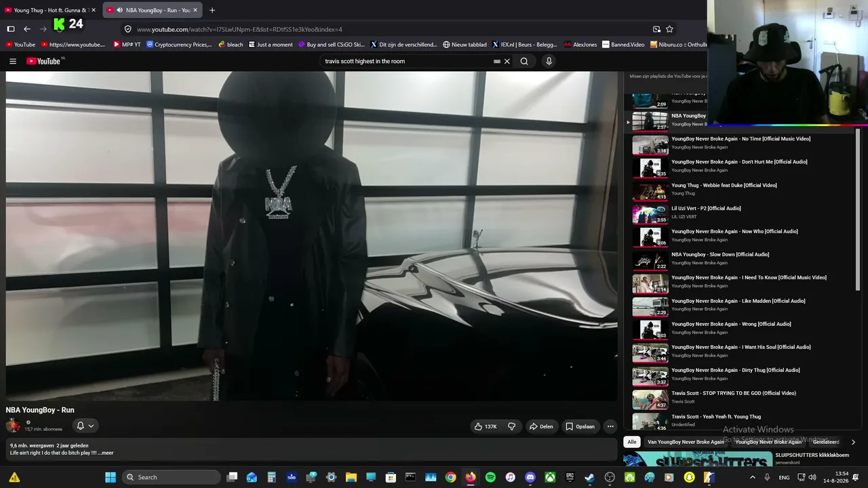
Task: Open the notification bell subscription dropdown
Action: click(85, 426)
